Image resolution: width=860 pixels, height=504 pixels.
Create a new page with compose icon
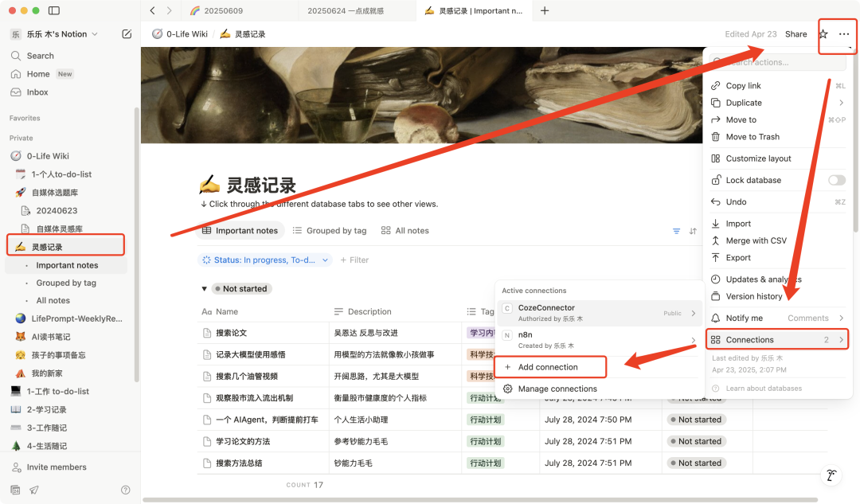[127, 34]
